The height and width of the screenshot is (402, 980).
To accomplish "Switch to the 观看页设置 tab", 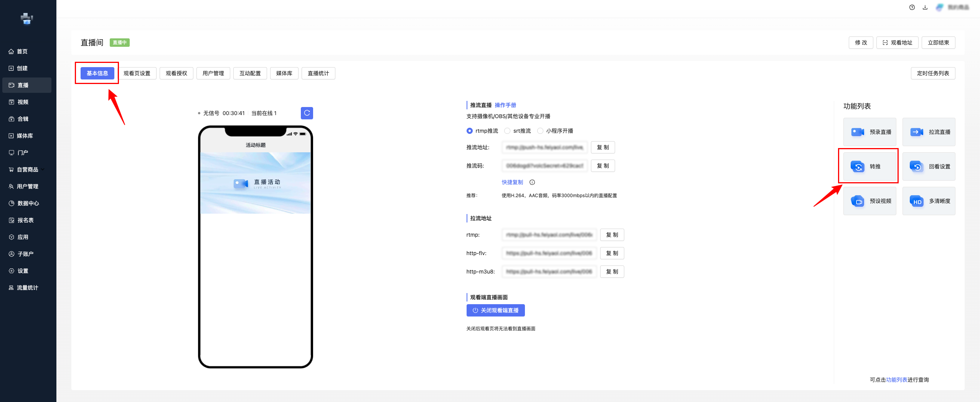I will tap(137, 73).
